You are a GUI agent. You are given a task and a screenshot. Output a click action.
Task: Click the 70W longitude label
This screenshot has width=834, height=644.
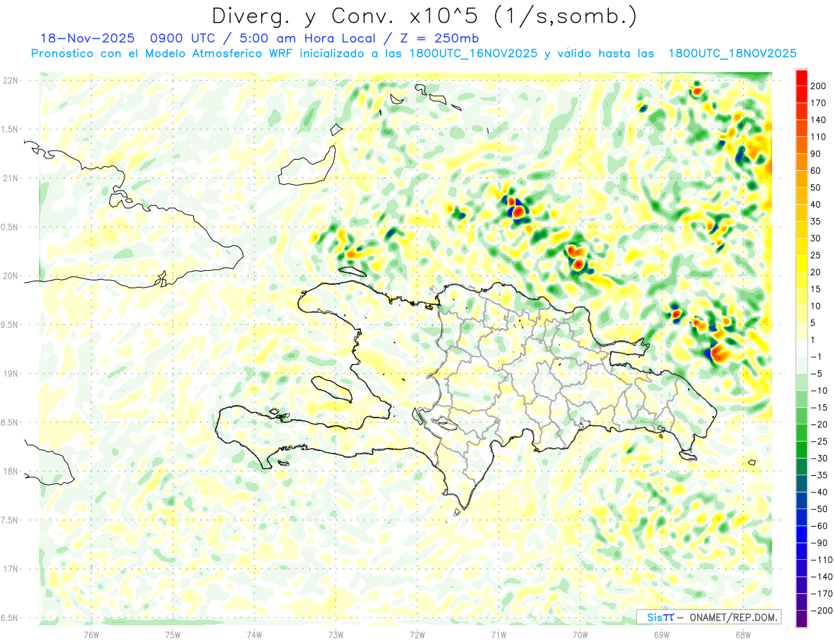(x=580, y=634)
